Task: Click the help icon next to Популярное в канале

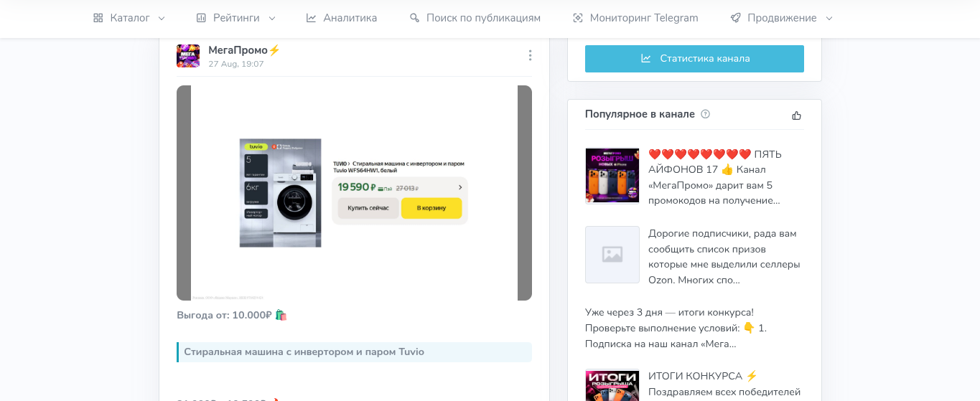Action: coord(705,114)
